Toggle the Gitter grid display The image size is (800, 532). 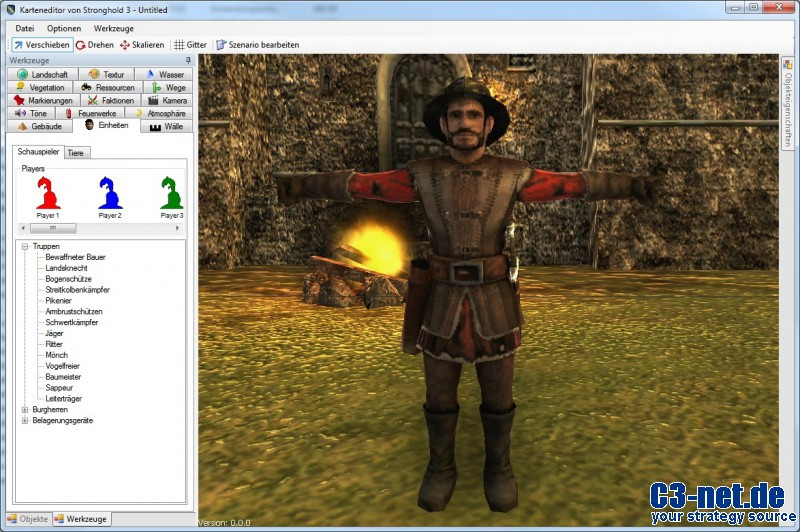point(190,45)
